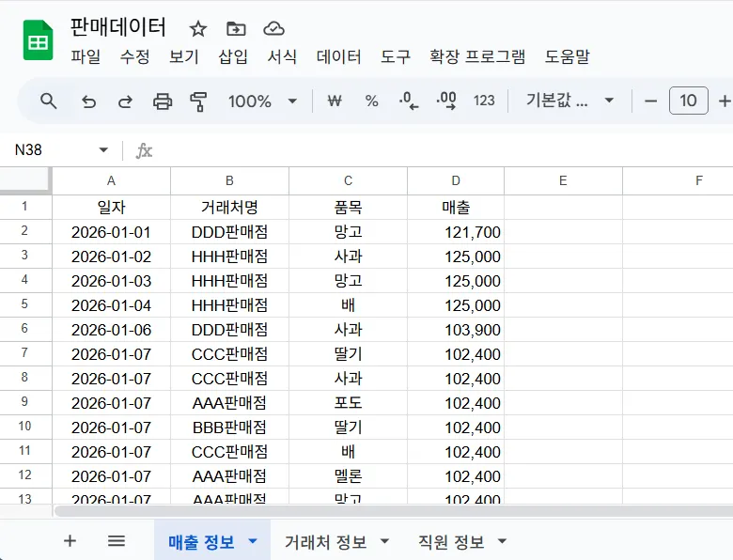Viewport: 733px width, 560px height.
Task: Click the 거래처명 header cell
Action: coord(229,207)
